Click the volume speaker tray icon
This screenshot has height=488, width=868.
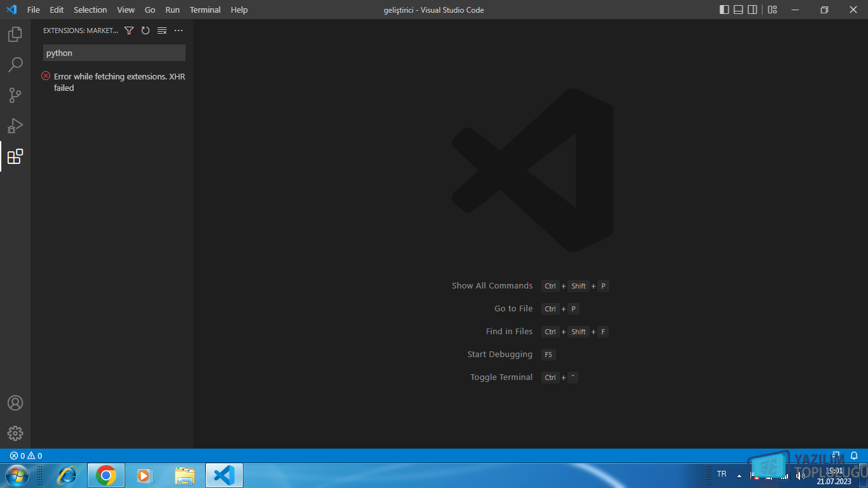[x=801, y=475]
